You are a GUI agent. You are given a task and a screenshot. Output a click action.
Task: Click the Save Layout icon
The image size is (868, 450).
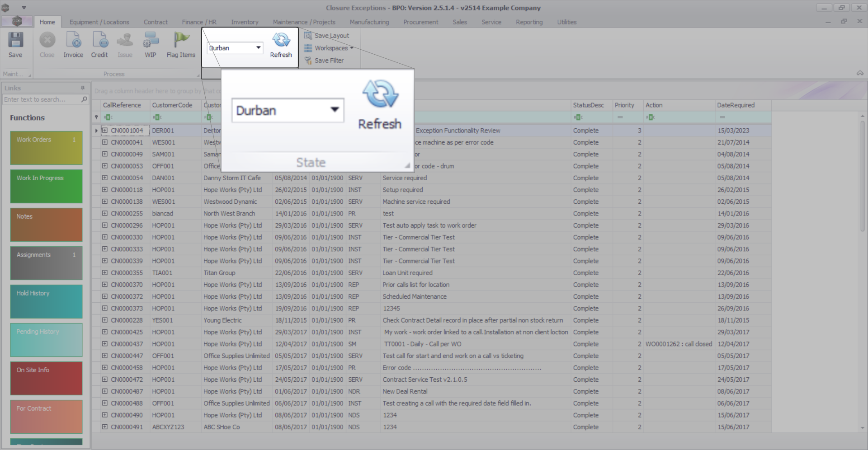[x=308, y=35]
